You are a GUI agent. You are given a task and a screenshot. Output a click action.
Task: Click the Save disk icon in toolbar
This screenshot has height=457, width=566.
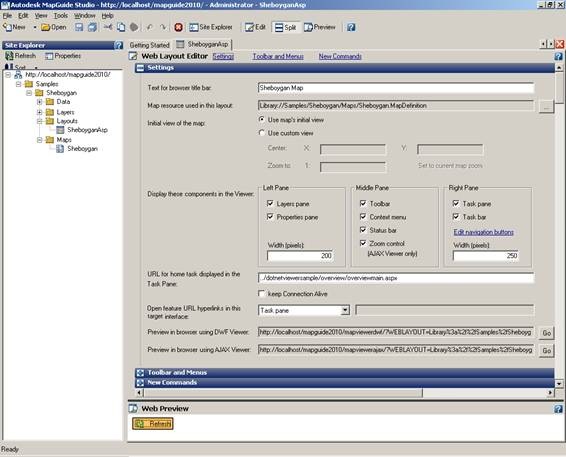79,27
